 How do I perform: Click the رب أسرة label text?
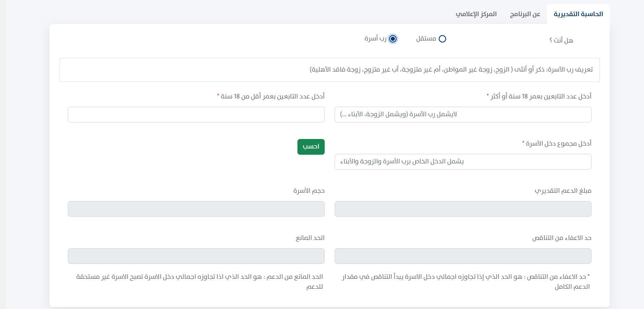pyautogui.click(x=375, y=39)
